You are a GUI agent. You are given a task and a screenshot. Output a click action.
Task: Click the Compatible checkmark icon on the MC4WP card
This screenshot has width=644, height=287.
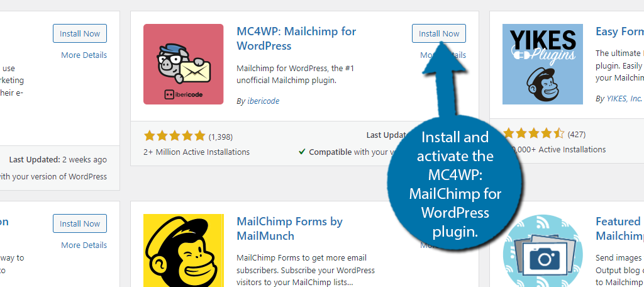[302, 152]
